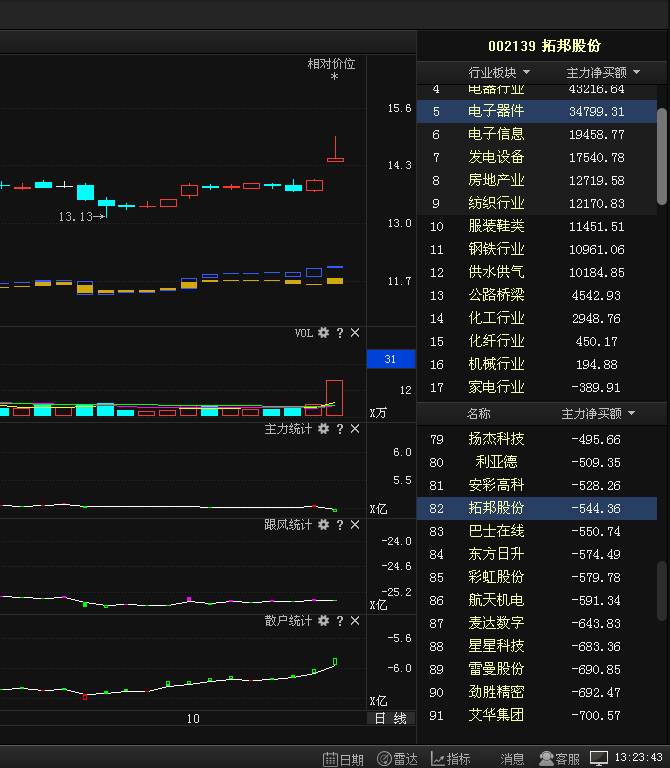Show help for 跟风统计 indicator

(x=340, y=525)
